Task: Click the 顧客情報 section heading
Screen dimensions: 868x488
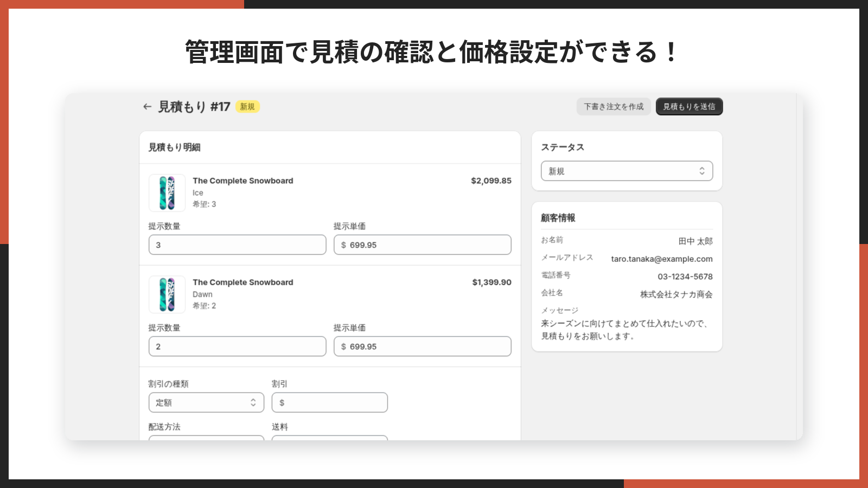Action: [558, 218]
